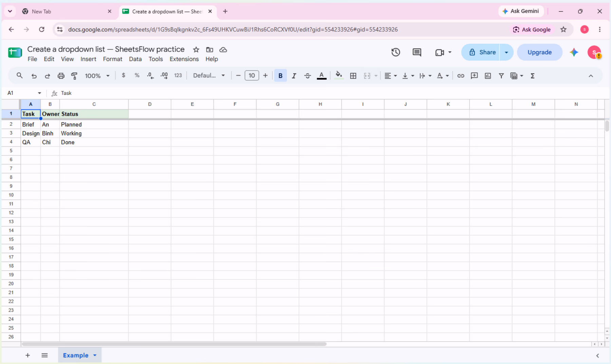Viewport: 611px width, 364px height.
Task: Toggle bold formatting button
Action: (280, 76)
